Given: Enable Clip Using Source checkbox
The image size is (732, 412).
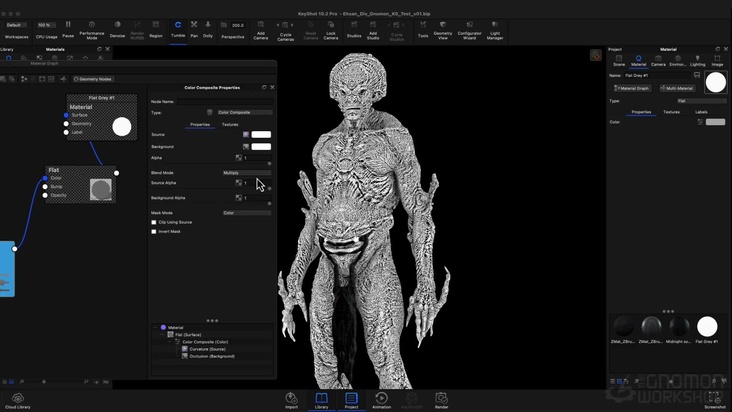Looking at the screenshot, I should click(x=154, y=222).
